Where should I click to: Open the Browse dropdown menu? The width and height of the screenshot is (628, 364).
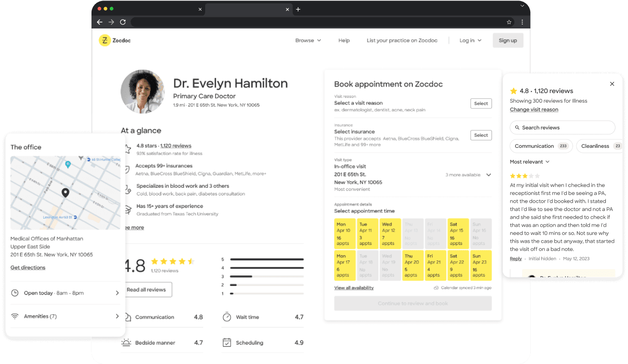308,40
